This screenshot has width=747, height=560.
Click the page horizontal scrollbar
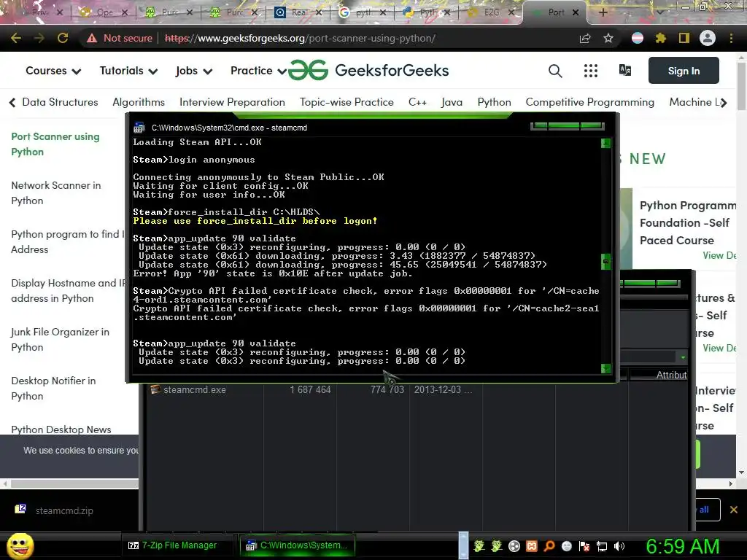pos(75,484)
